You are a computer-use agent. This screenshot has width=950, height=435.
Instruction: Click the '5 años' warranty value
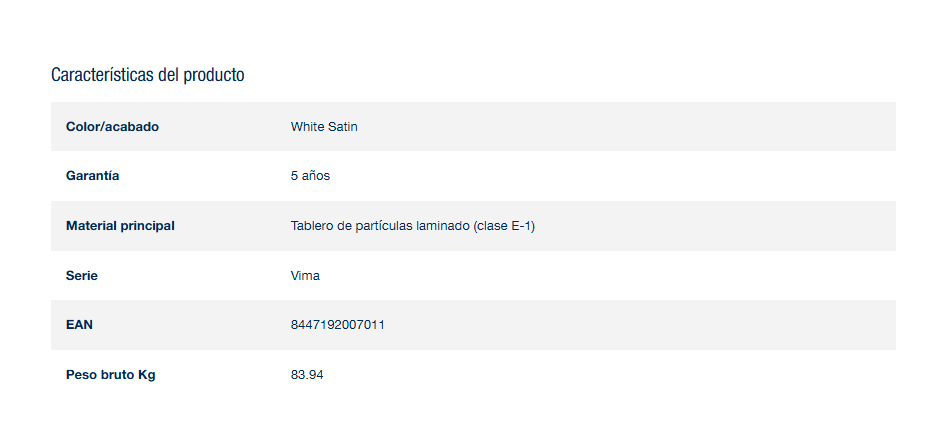(x=310, y=176)
